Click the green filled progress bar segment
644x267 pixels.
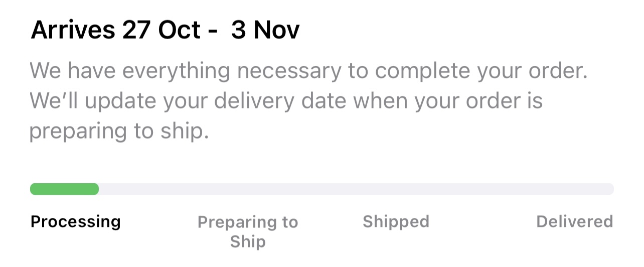pos(64,189)
